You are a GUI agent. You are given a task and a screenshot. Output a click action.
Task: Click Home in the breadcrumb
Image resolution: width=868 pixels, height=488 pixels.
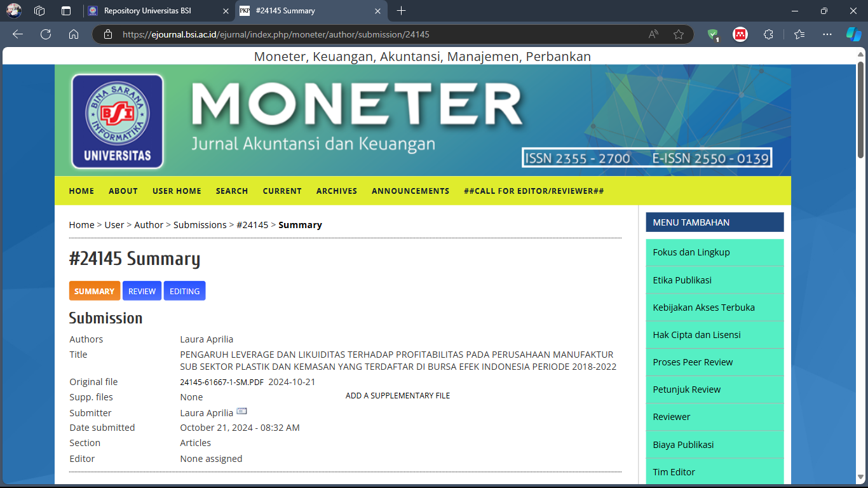[81, 225]
